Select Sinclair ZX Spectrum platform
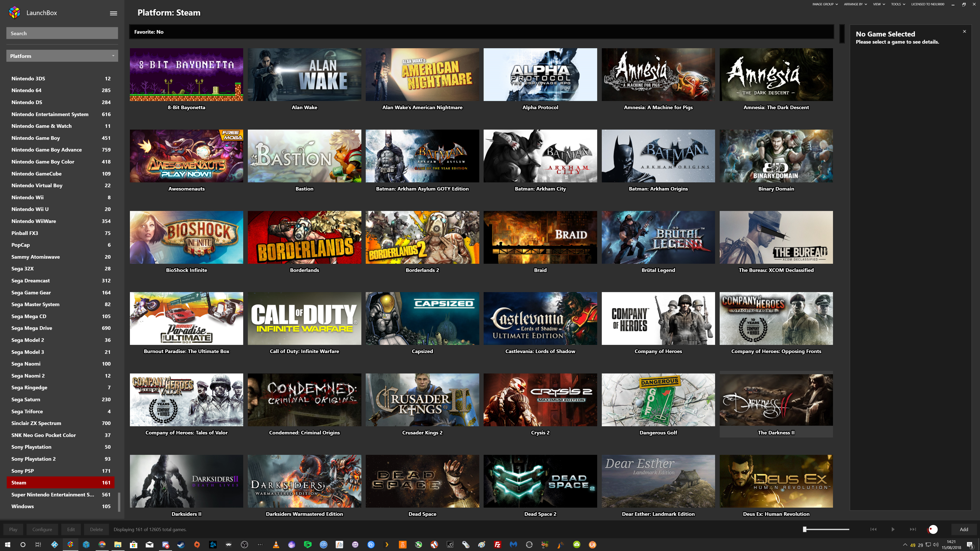 60,423
